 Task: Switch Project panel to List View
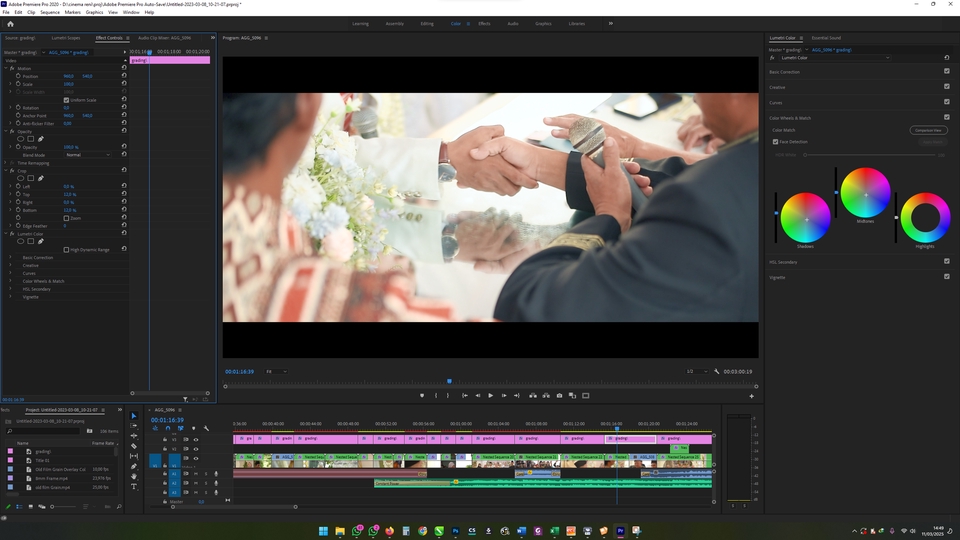19,506
